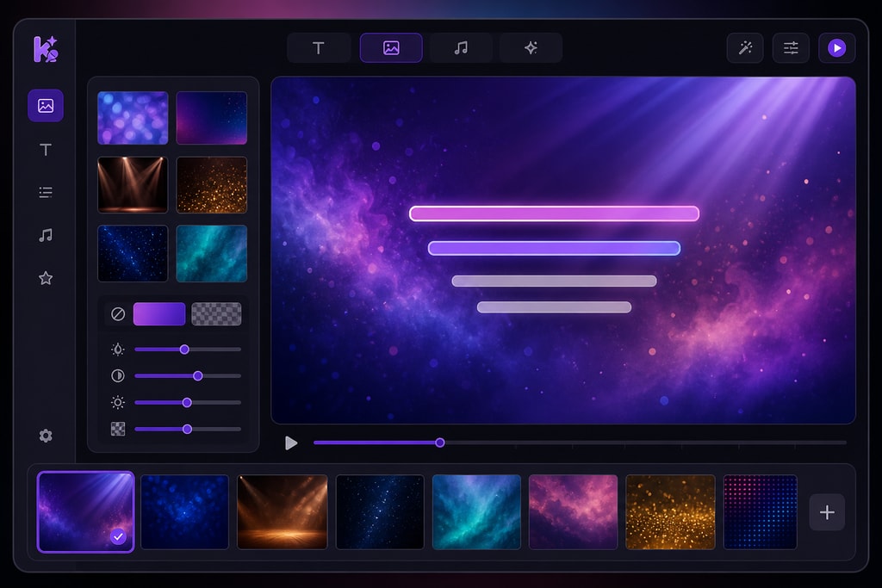
Task: Select the purple bokeh background thumbnail
Action: 133,118
